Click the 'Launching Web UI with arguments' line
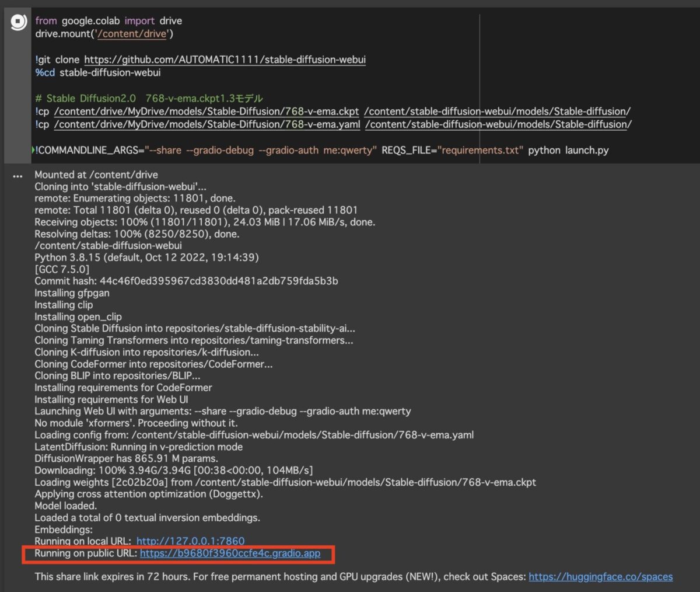This screenshot has width=700, height=592. [x=223, y=411]
